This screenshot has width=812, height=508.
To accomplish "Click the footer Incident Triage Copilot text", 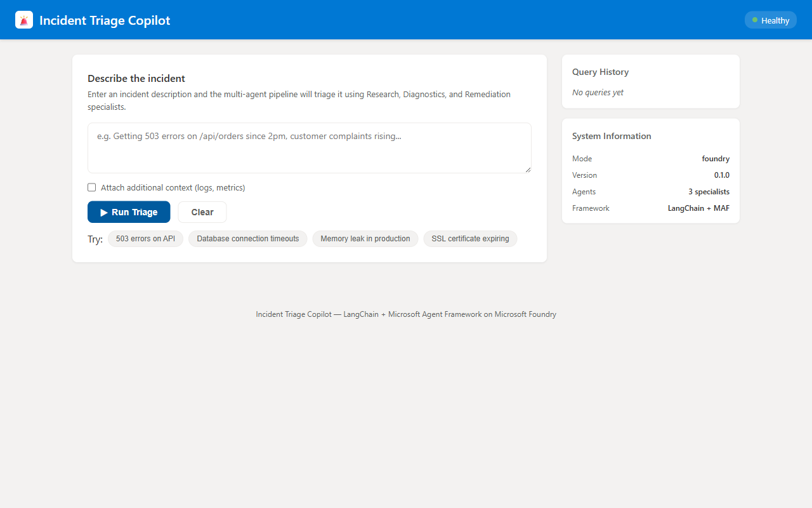I will pyautogui.click(x=293, y=314).
